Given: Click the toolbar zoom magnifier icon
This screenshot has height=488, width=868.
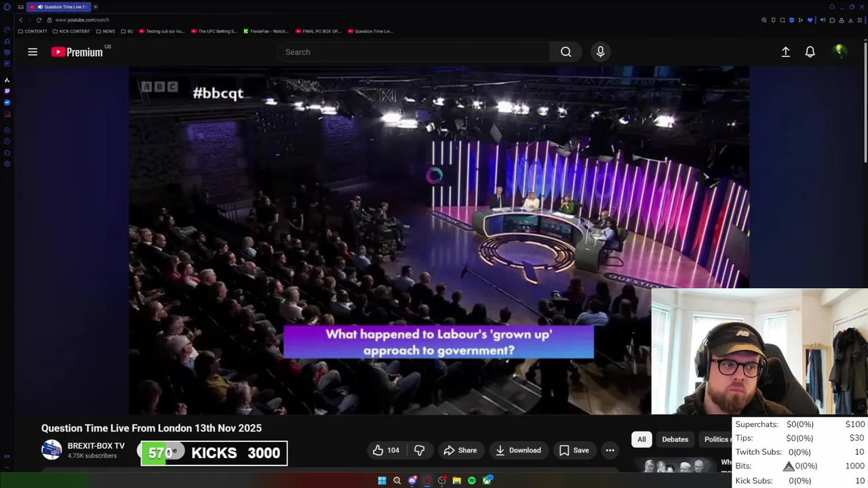Looking at the screenshot, I should point(764,20).
